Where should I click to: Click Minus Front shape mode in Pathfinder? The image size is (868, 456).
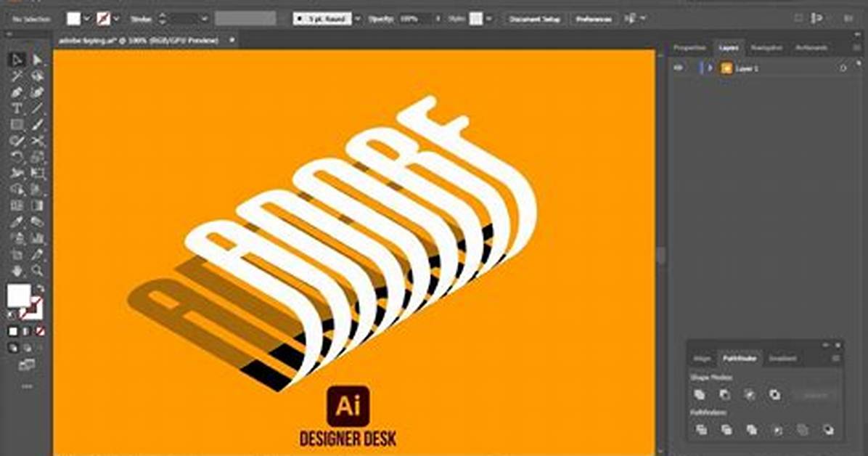point(724,395)
